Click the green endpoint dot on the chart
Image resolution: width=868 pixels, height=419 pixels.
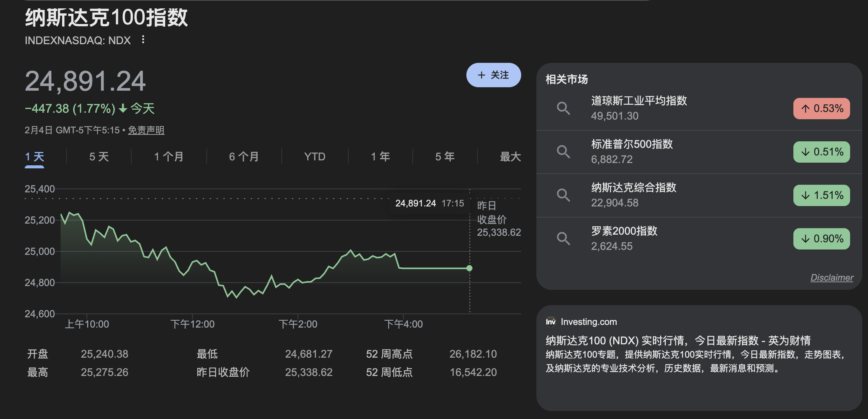point(469,268)
